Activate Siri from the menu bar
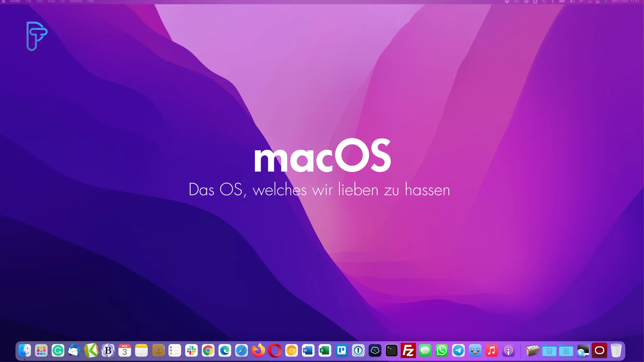 pos(606,2)
